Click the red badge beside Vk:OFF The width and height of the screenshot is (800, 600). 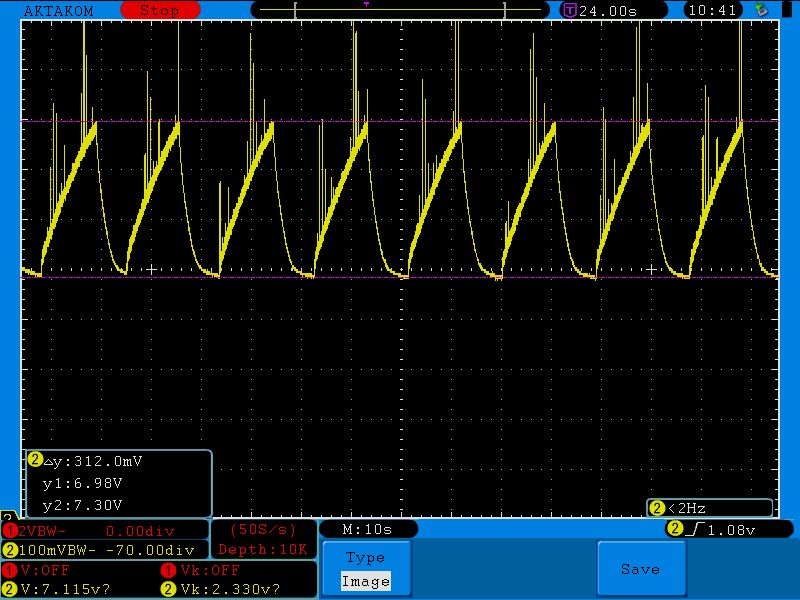coord(168,570)
